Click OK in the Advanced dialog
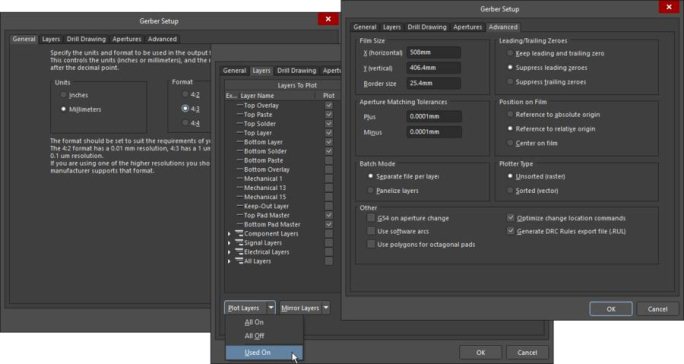The width and height of the screenshot is (684, 364). point(611,309)
